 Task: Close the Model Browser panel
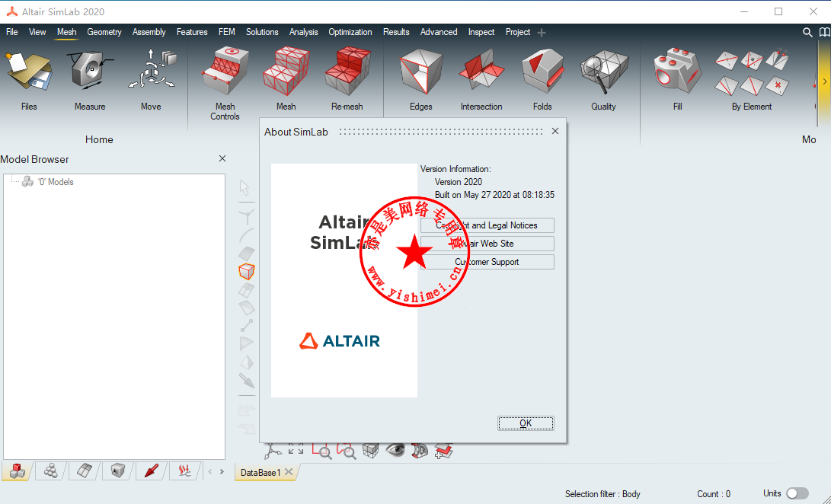[x=222, y=158]
